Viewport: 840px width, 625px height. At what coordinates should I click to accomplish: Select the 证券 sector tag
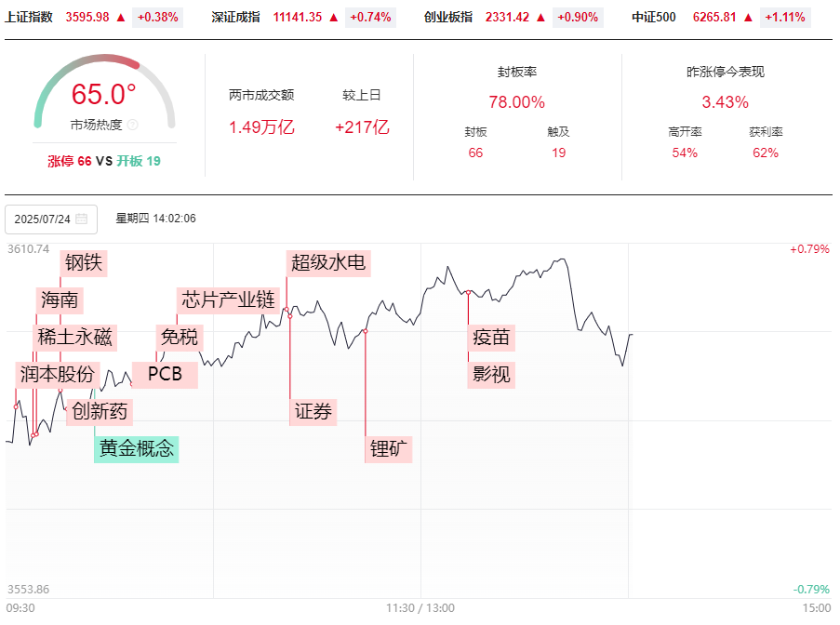point(313,411)
